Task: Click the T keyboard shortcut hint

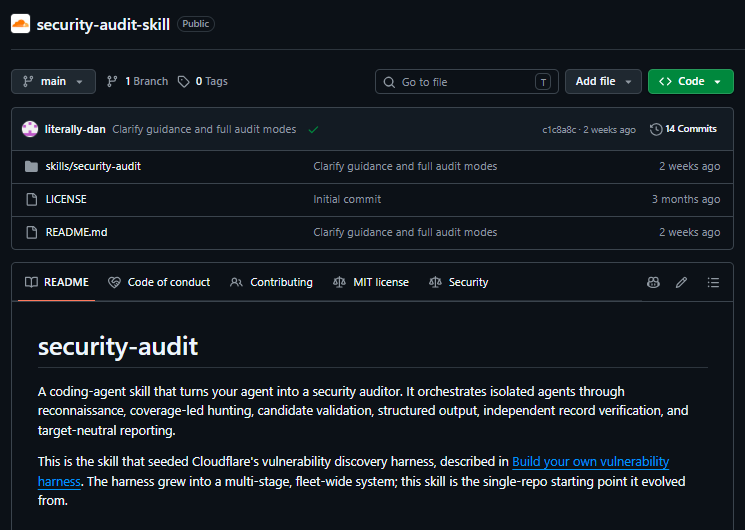Action: [x=543, y=82]
